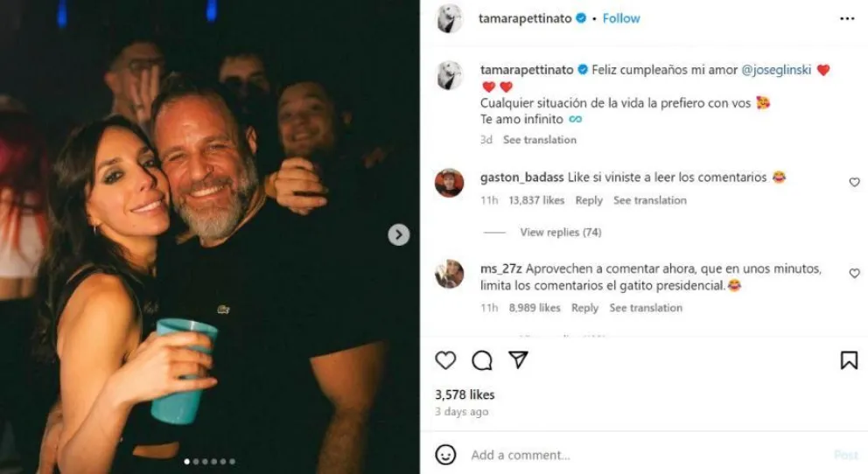Image resolution: width=868 pixels, height=474 pixels.
Task: Share post via paper plane icon
Action: (518, 360)
